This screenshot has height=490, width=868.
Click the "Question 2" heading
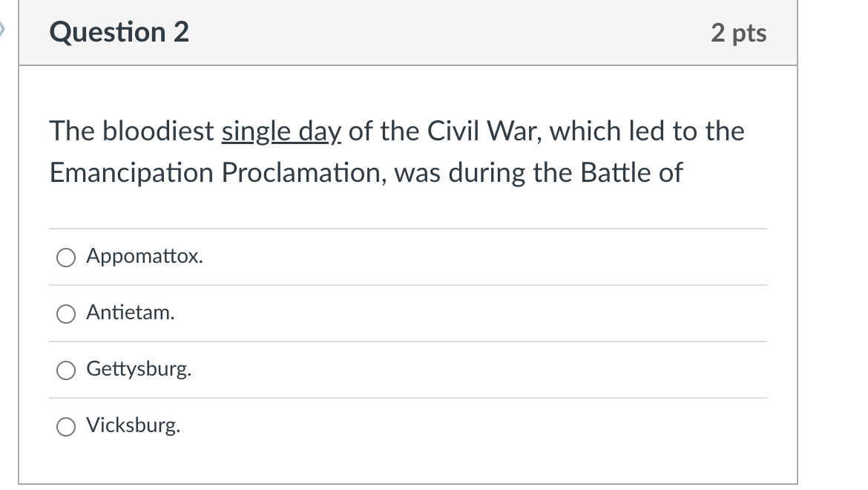119,32
